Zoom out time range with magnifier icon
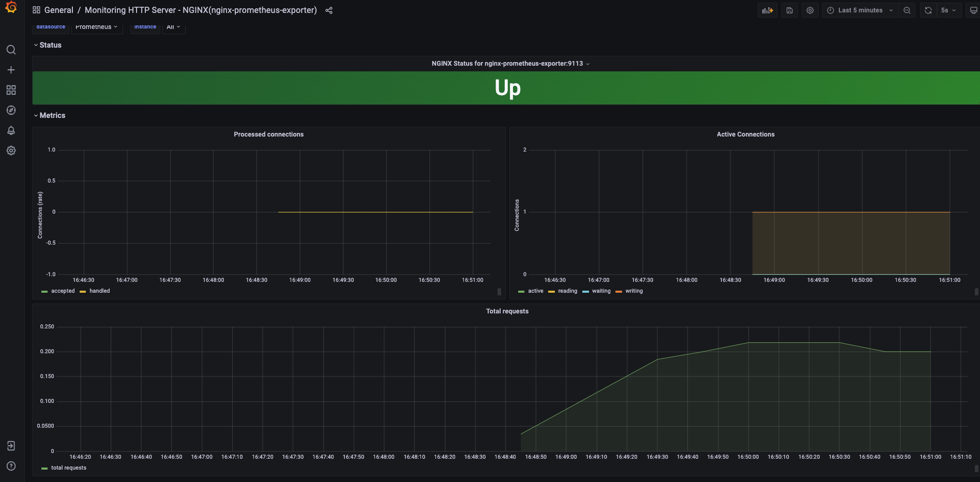Screen dimensions: 980x482 pyautogui.click(x=907, y=10)
